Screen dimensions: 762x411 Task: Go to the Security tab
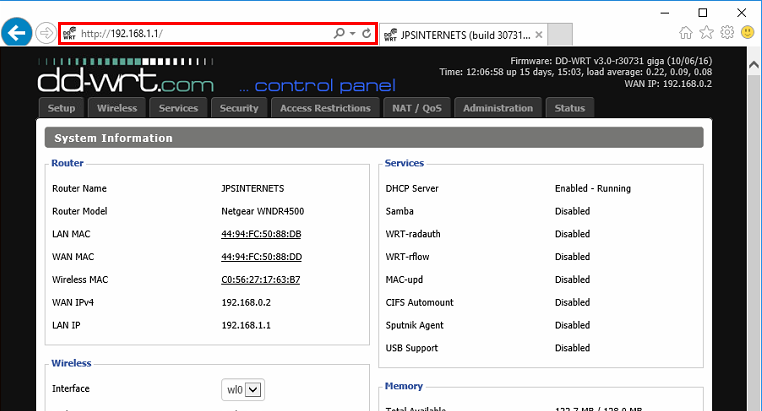coord(239,108)
